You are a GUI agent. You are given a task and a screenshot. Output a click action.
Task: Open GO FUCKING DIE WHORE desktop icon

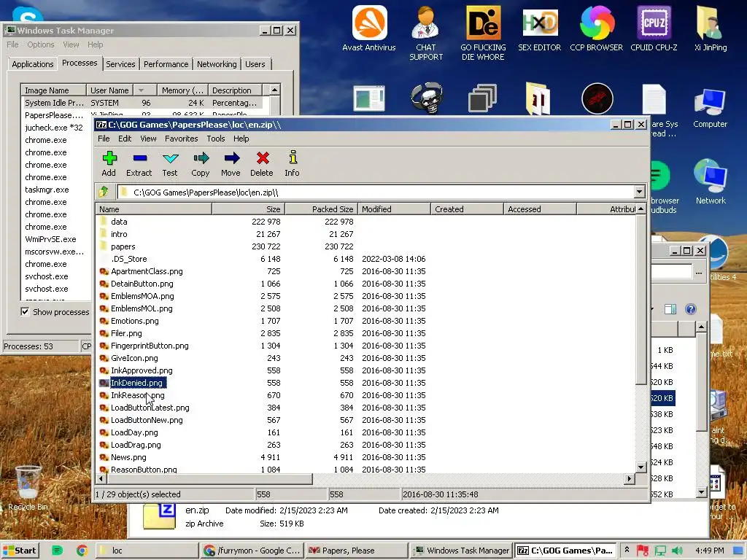[483, 34]
